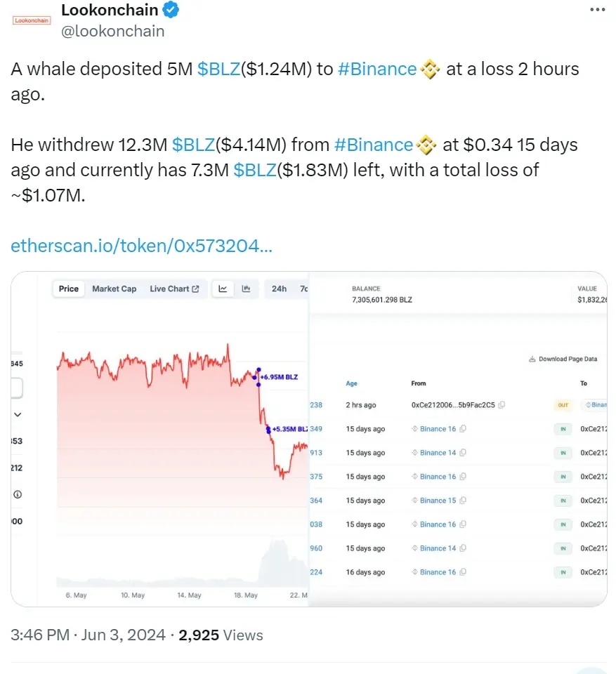Click the Lookonchain profile avatar logo
Viewport: 616px width, 674px height.
32,20
